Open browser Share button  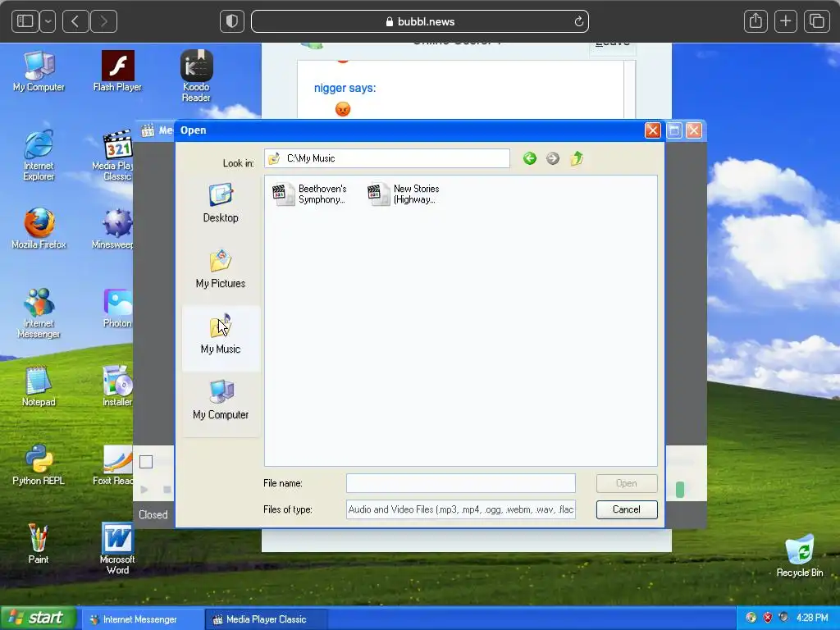(x=756, y=21)
